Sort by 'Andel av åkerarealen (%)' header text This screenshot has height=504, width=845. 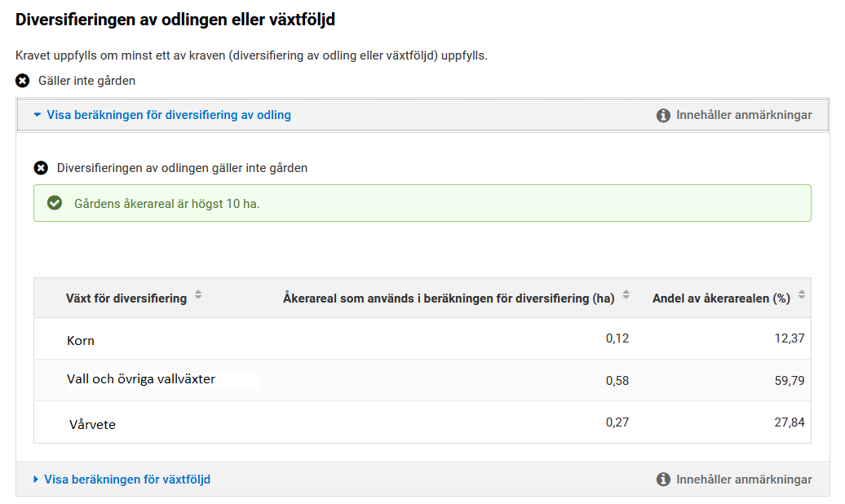click(721, 298)
